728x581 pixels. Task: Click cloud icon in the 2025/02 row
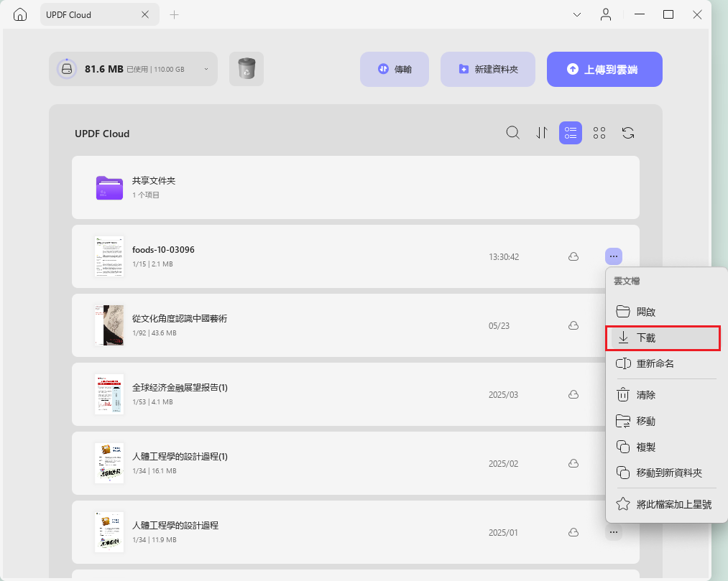pyautogui.click(x=573, y=463)
